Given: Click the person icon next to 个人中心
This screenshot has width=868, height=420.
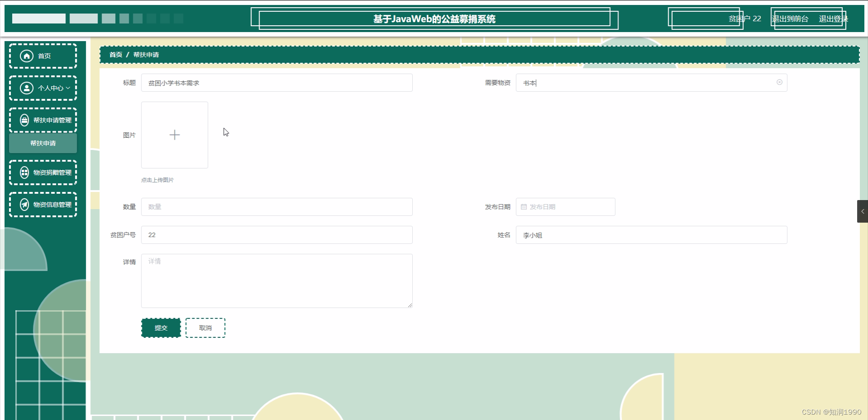Looking at the screenshot, I should click(26, 88).
